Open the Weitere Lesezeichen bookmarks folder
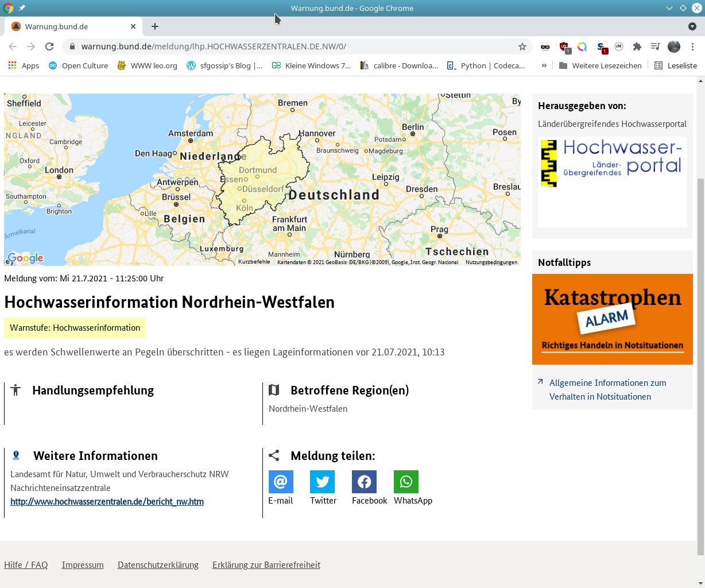 600,65
